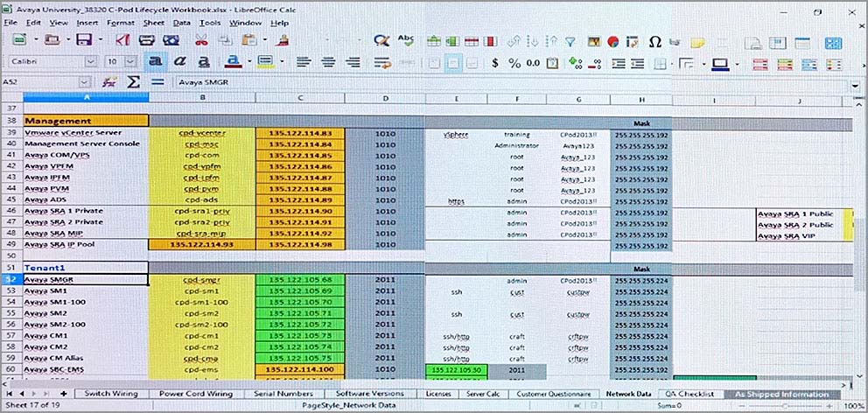This screenshot has width=868, height=413.
Task: Open the Data menu
Action: 182,23
